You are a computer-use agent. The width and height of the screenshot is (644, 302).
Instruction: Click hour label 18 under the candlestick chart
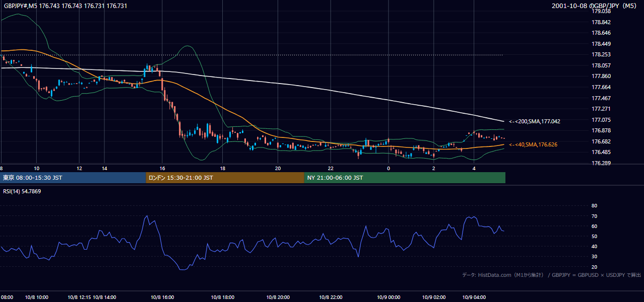[222, 168]
